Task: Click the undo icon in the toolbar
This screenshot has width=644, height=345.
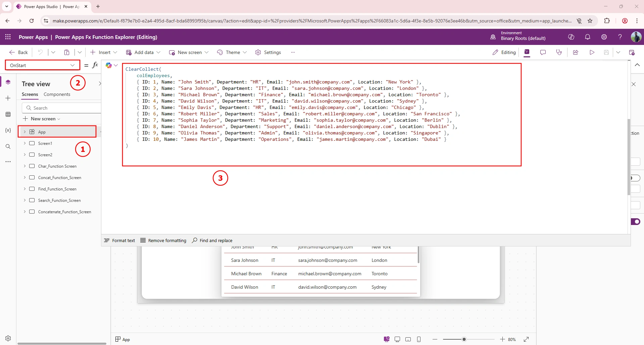Action: click(40, 52)
